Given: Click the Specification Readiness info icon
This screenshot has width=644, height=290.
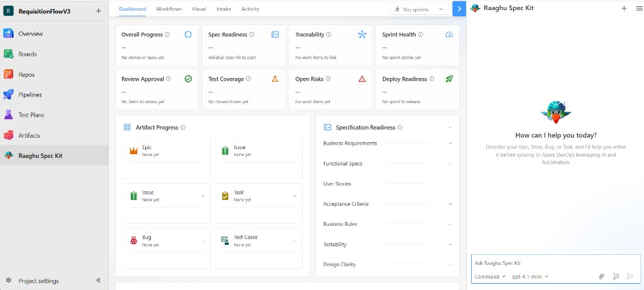Looking at the screenshot, I should point(399,127).
